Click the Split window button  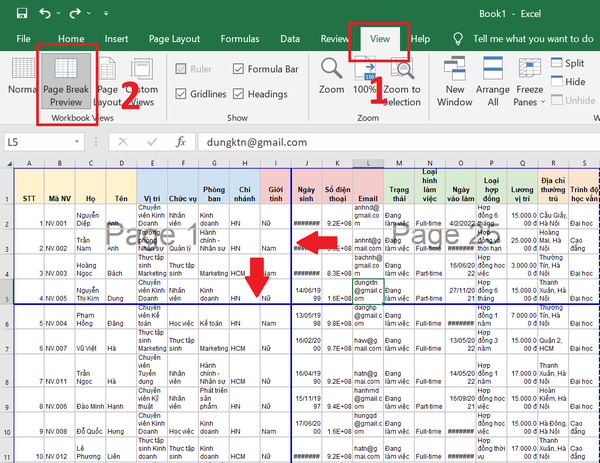click(x=568, y=63)
